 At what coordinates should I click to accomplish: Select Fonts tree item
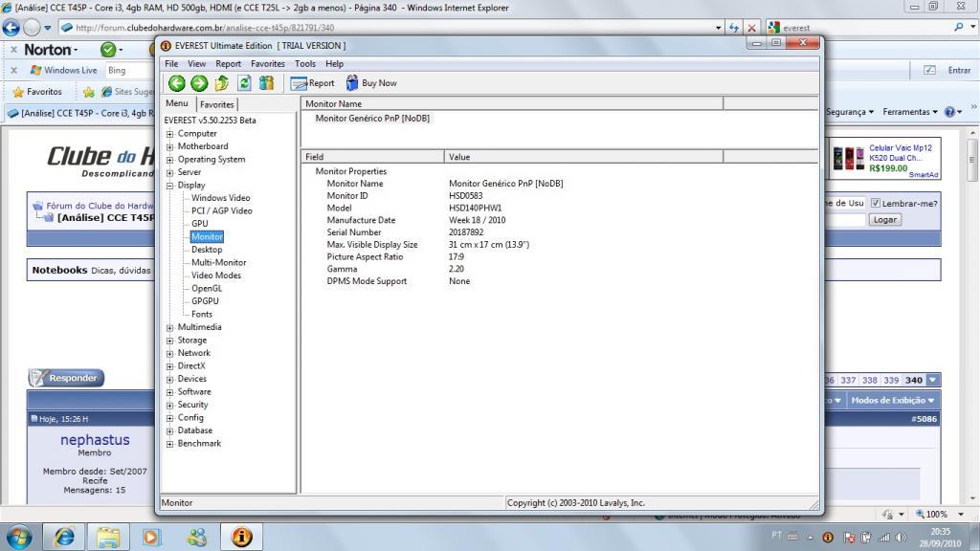pos(202,314)
